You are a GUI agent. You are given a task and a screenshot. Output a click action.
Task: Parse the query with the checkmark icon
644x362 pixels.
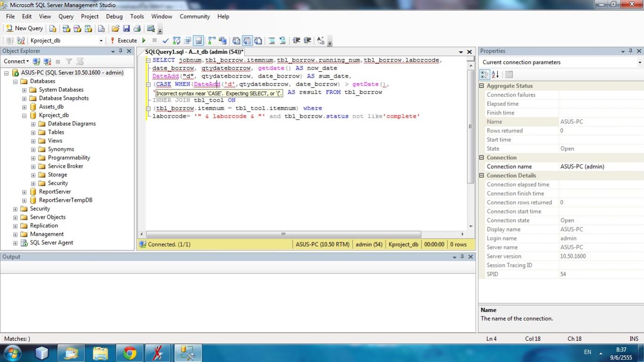(x=165, y=41)
